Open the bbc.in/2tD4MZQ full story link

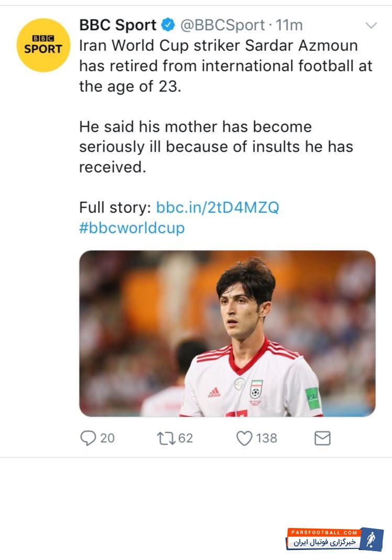[x=217, y=207]
